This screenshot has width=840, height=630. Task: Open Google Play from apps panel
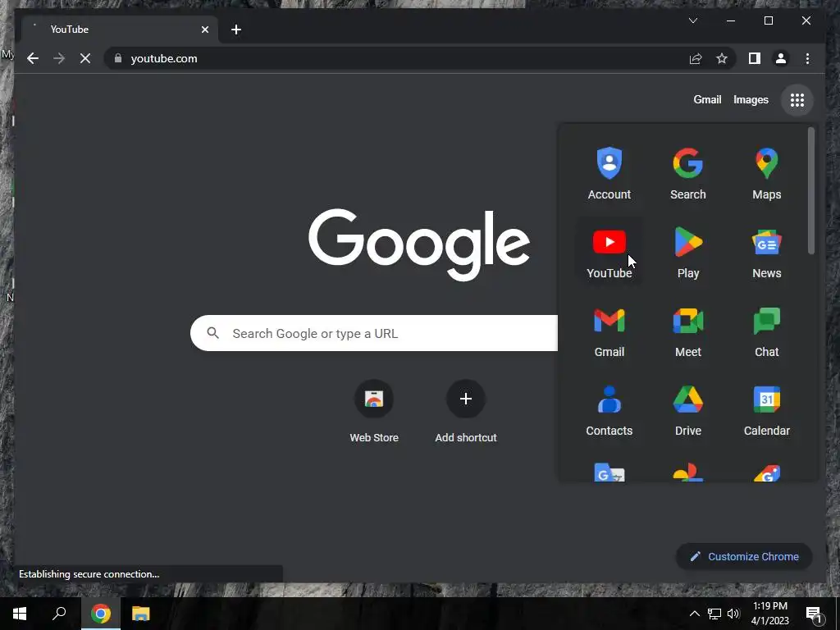[x=688, y=253]
